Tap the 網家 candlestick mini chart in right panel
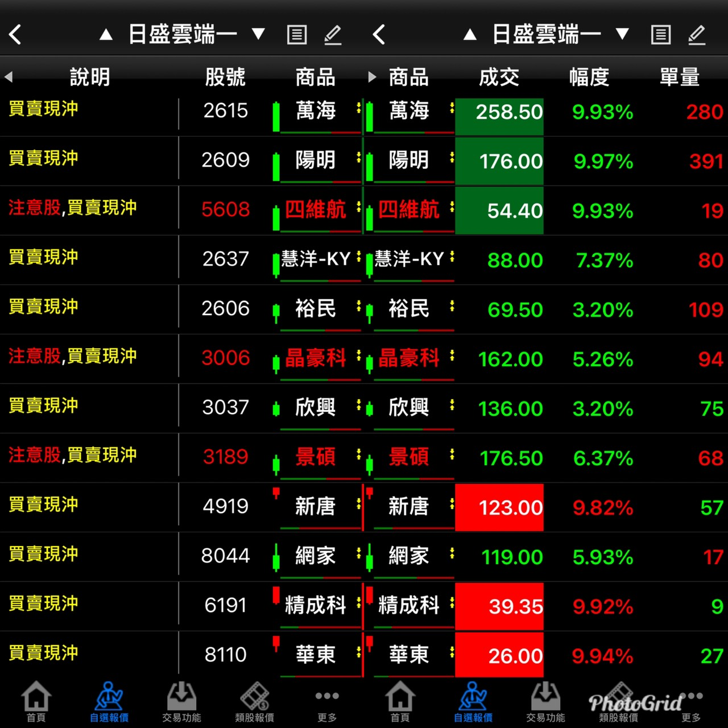The height and width of the screenshot is (728, 728). tap(370, 557)
